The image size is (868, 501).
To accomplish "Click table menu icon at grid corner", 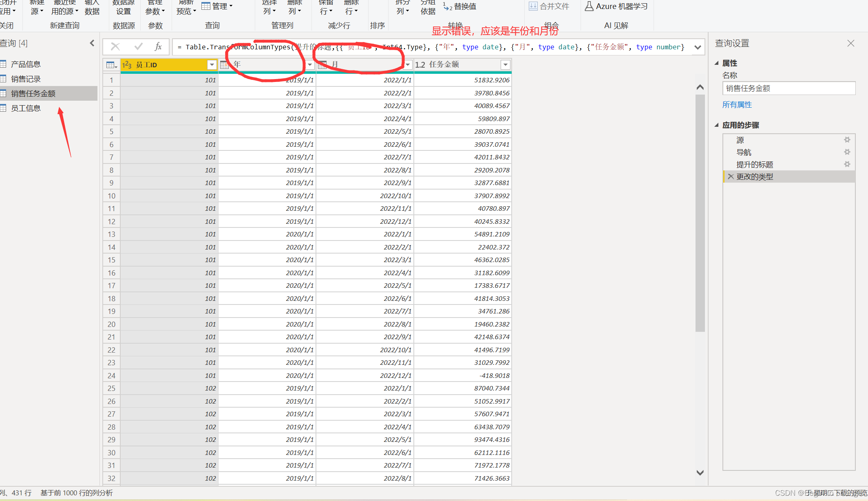I will pyautogui.click(x=111, y=65).
